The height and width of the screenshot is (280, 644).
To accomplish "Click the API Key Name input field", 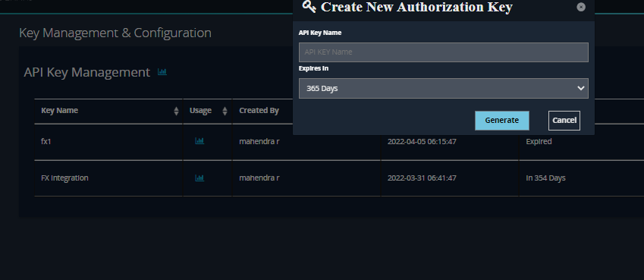I will click(x=443, y=52).
